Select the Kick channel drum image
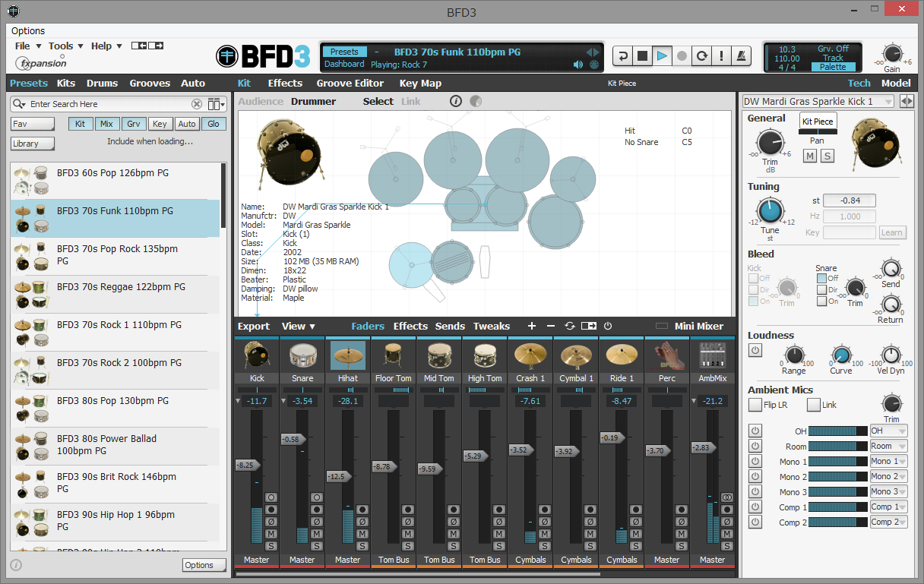The width and height of the screenshot is (924, 584). click(257, 355)
